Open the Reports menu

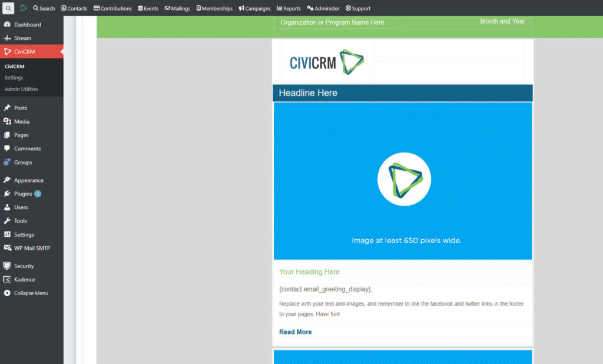coord(289,8)
